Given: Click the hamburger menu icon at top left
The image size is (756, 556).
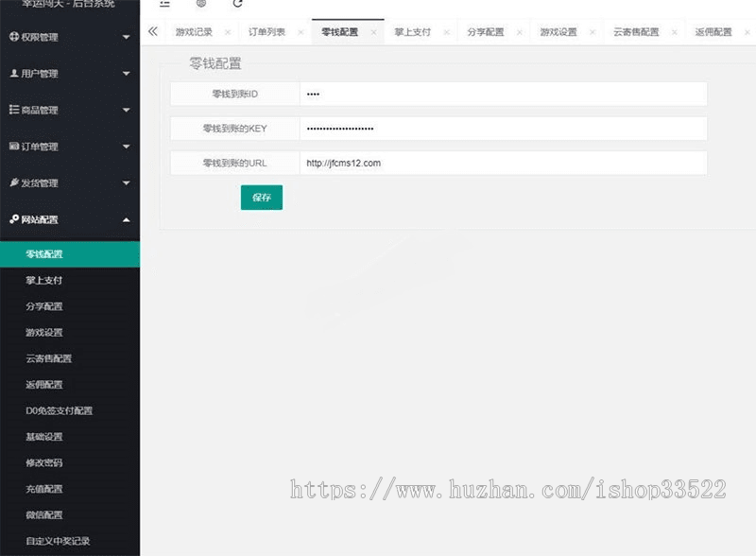Looking at the screenshot, I should [x=166, y=4].
